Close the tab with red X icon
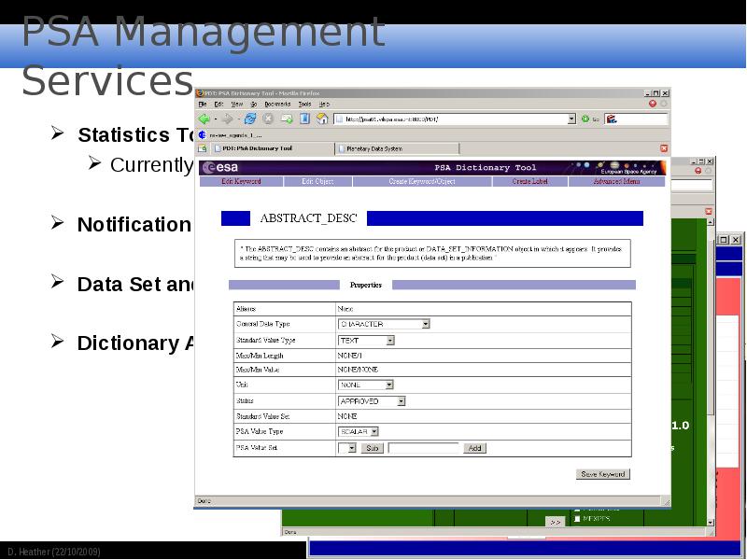 [664, 148]
